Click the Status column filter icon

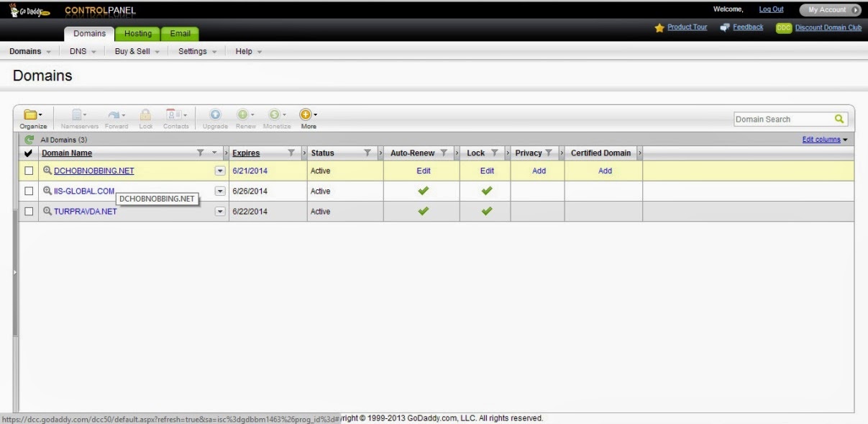point(367,153)
